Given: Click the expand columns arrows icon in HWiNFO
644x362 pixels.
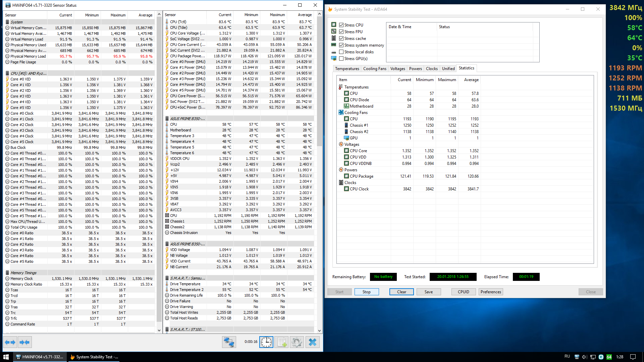Looking at the screenshot, I should pos(10,342).
